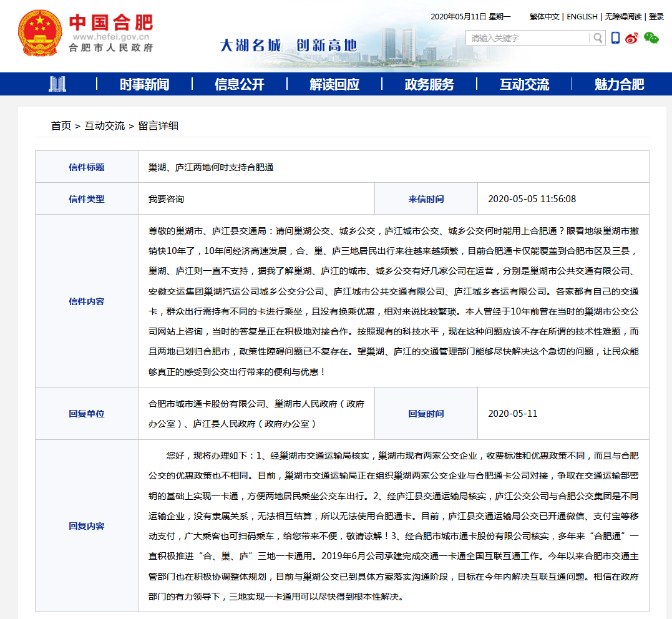Open the home building icon in navigation

(57, 84)
